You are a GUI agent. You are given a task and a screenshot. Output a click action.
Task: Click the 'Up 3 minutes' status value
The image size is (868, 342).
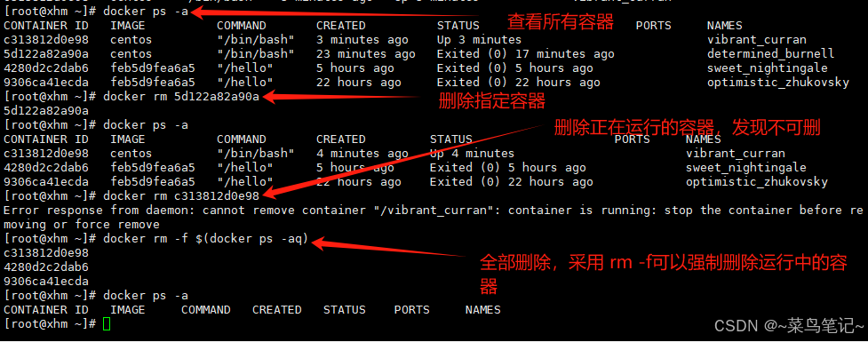pos(479,40)
